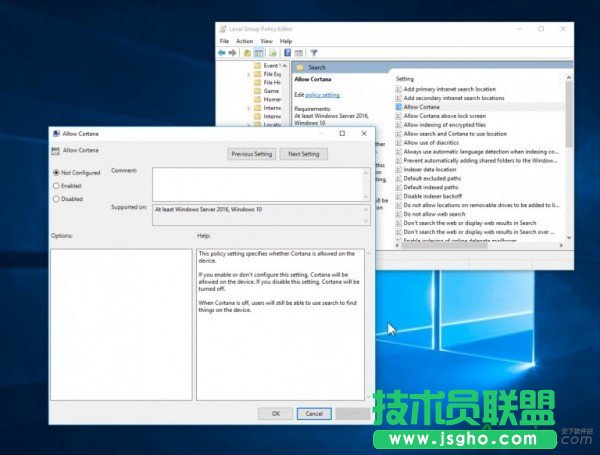
Task: Select Don't search the web in Search over row
Action: click(479, 232)
